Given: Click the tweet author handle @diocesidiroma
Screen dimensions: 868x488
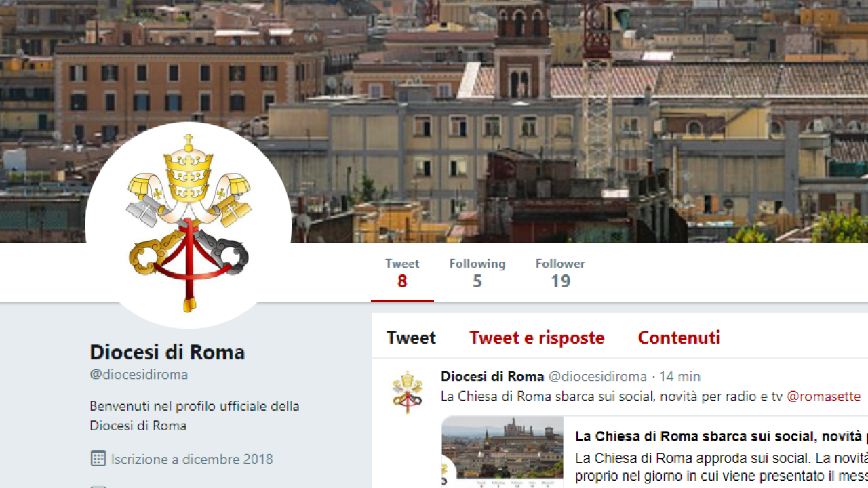Looking at the screenshot, I should (x=597, y=376).
